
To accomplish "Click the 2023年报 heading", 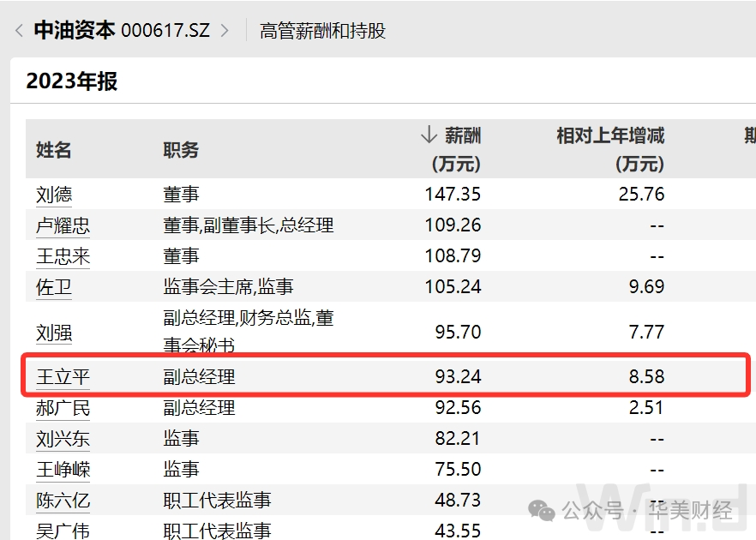I will [x=72, y=81].
